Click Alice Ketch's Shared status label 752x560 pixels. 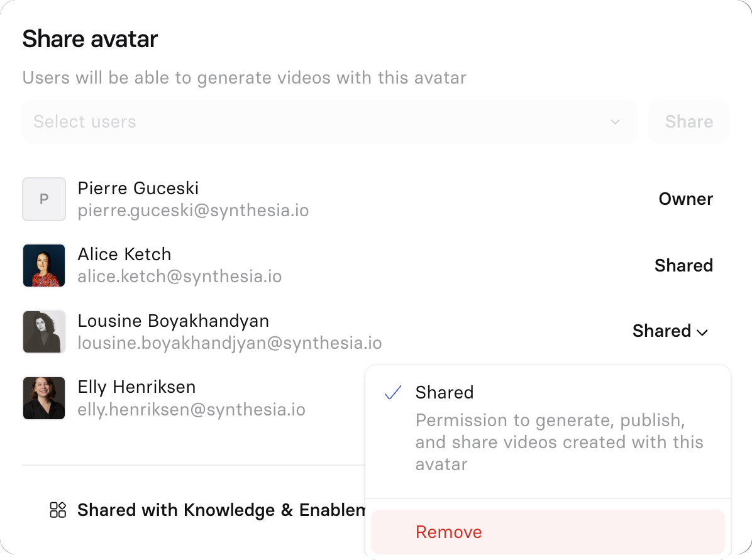(x=683, y=265)
